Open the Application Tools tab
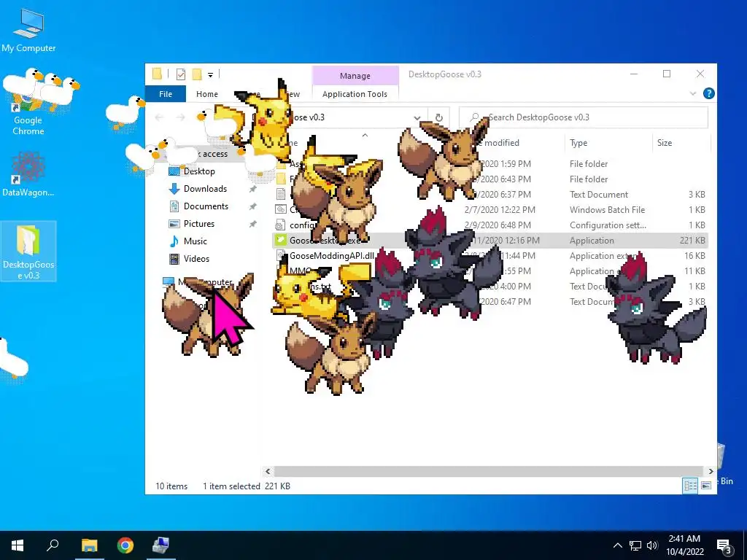This screenshot has height=560, width=747. click(355, 94)
